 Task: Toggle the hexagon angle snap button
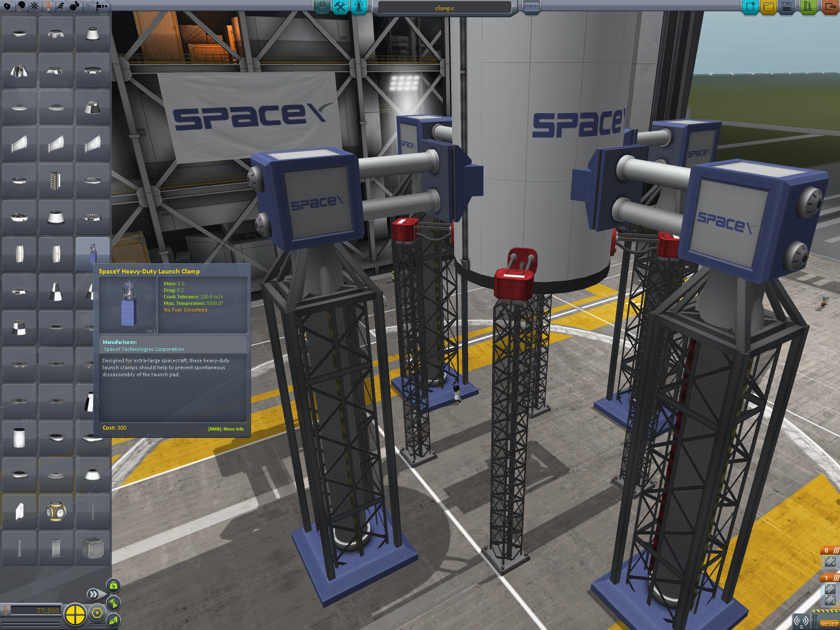tap(97, 613)
